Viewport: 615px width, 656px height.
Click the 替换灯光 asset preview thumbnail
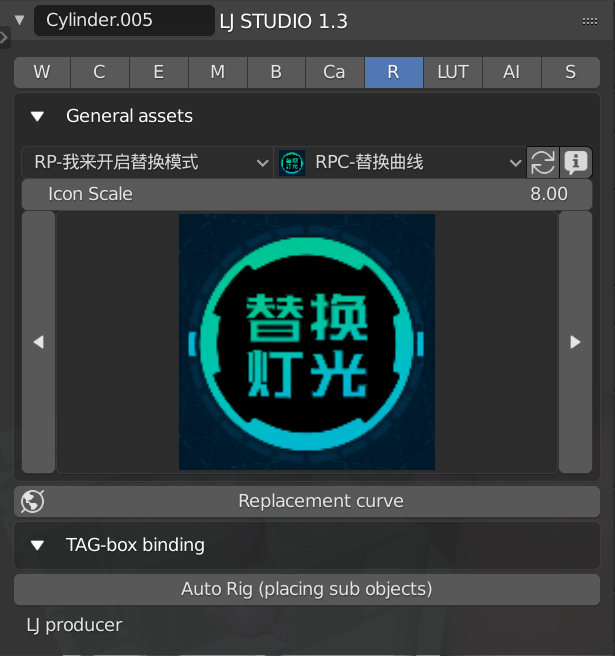(x=307, y=342)
